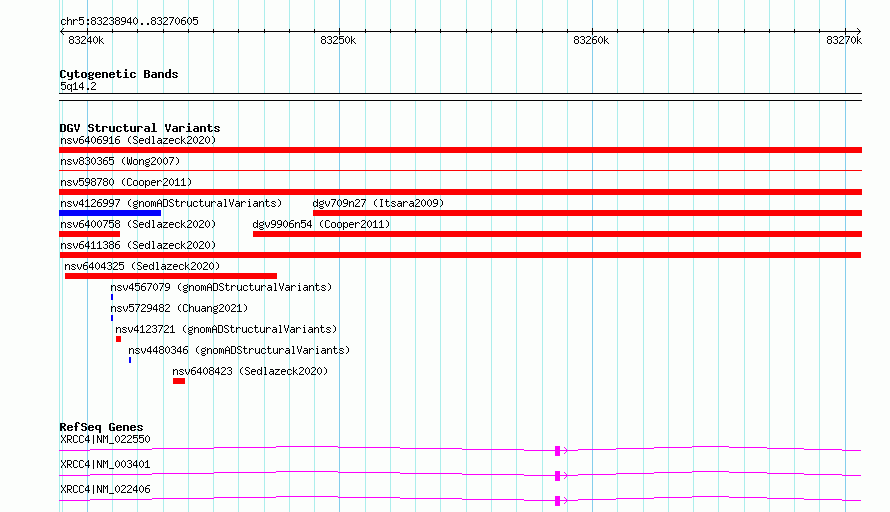
Task: Select the XRCC4 NM_022550 magenta exon block
Action: 557,451
